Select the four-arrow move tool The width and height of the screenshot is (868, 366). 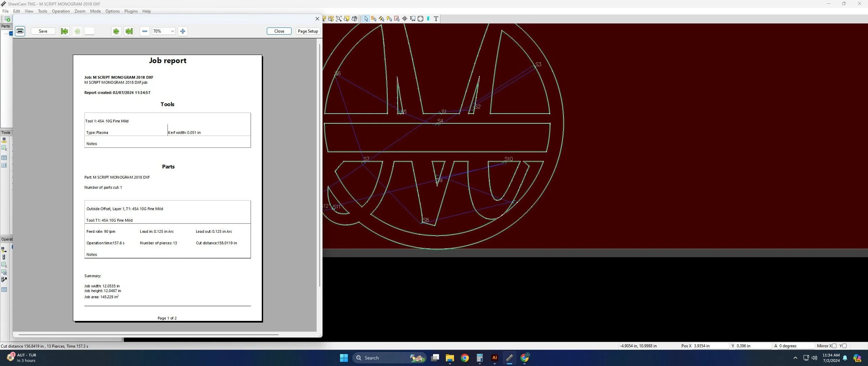(404, 19)
